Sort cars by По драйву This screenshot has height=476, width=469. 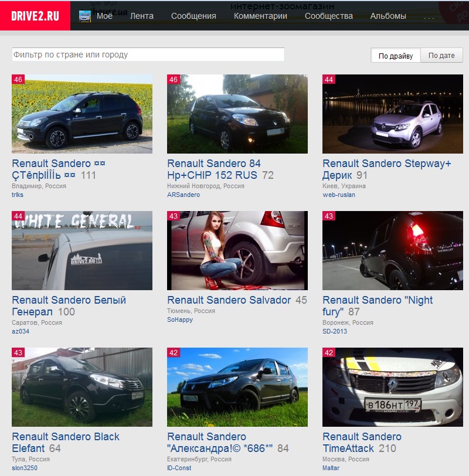tap(396, 56)
